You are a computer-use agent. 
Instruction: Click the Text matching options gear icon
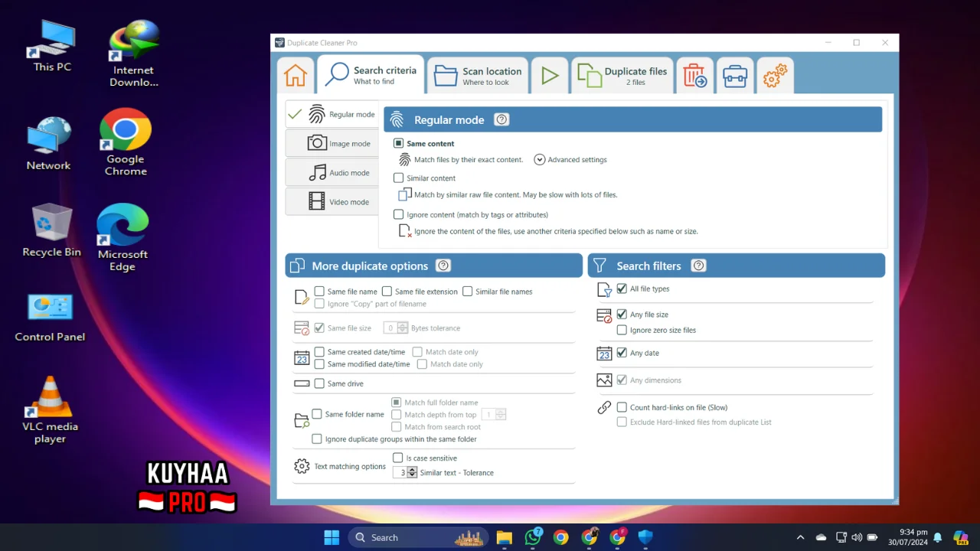pos(302,466)
